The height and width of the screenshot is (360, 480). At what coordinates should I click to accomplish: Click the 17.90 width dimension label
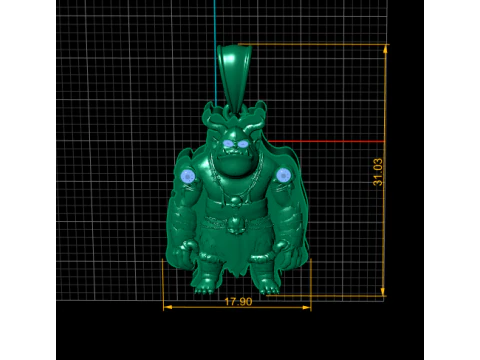(238, 302)
